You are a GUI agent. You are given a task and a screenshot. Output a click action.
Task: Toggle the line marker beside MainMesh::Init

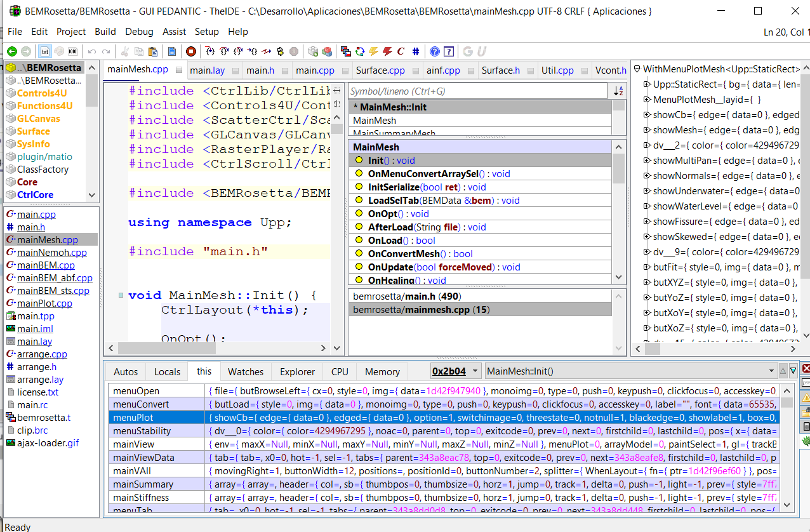pyautogui.click(x=120, y=296)
